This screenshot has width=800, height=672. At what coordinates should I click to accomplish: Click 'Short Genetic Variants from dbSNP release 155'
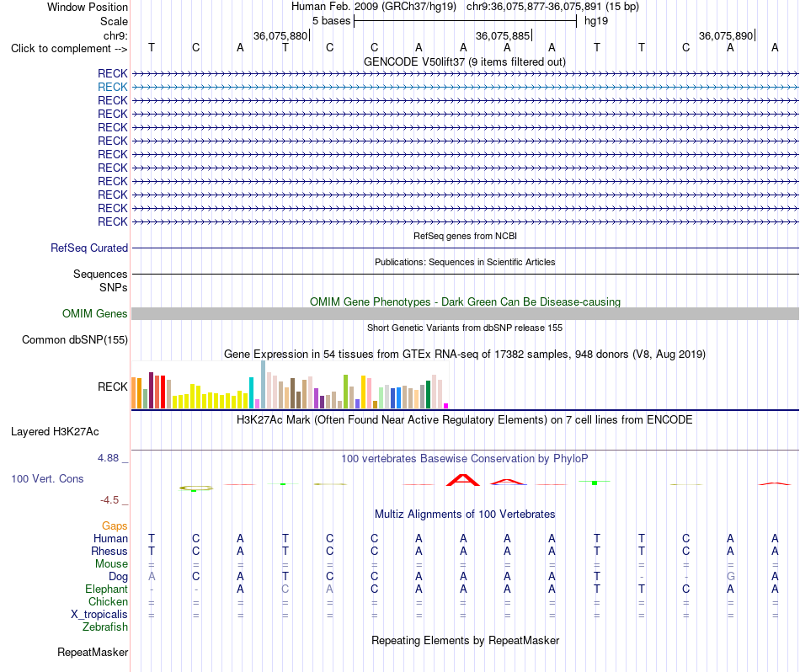tap(465, 328)
